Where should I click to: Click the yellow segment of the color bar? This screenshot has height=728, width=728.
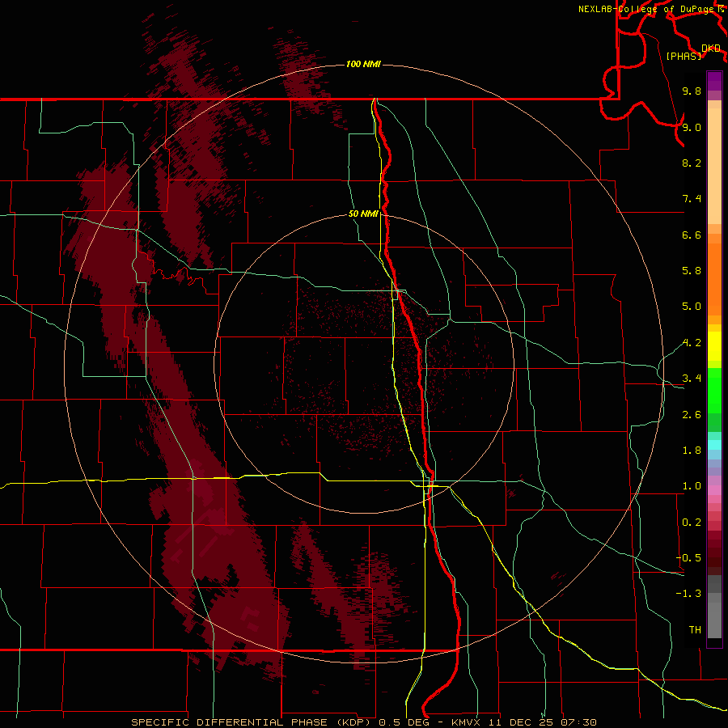point(714,346)
